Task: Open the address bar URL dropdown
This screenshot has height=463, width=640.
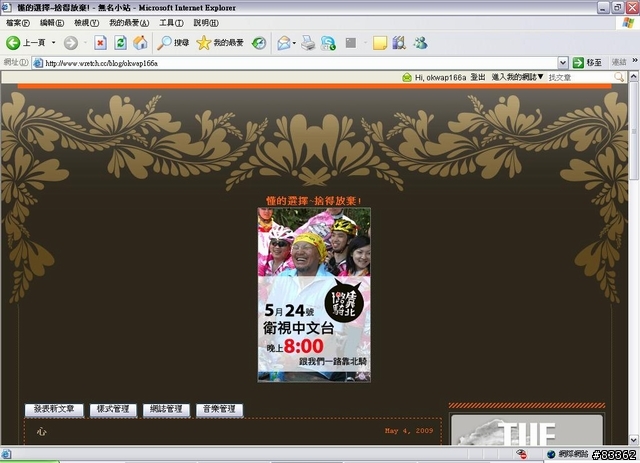Action: tap(563, 62)
